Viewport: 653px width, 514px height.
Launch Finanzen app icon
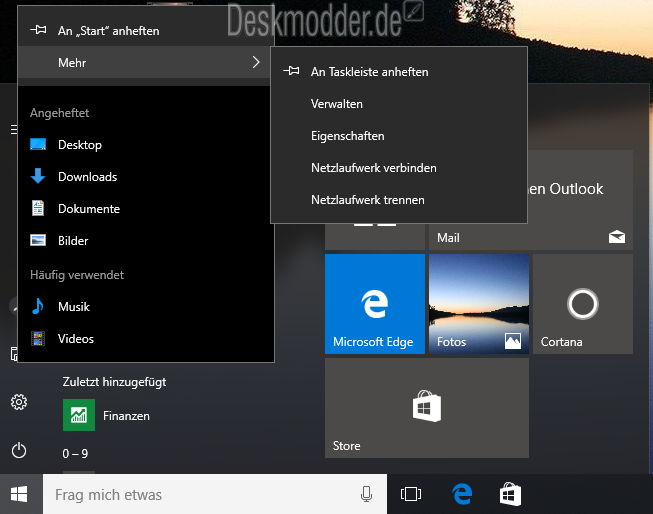79,415
